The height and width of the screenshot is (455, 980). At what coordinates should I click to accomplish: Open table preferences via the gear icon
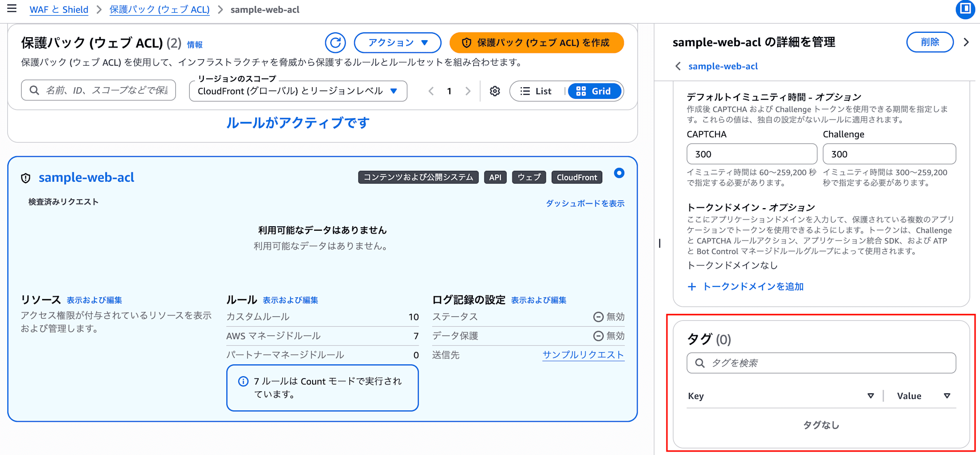495,91
